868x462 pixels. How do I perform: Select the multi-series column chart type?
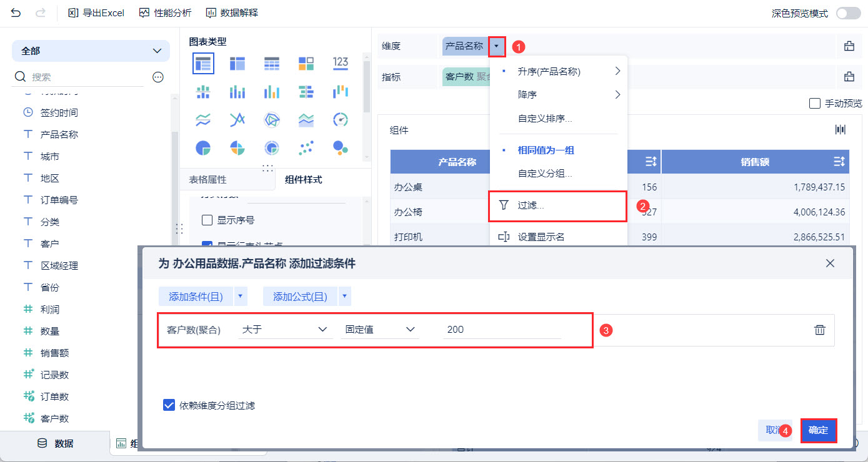[271, 92]
